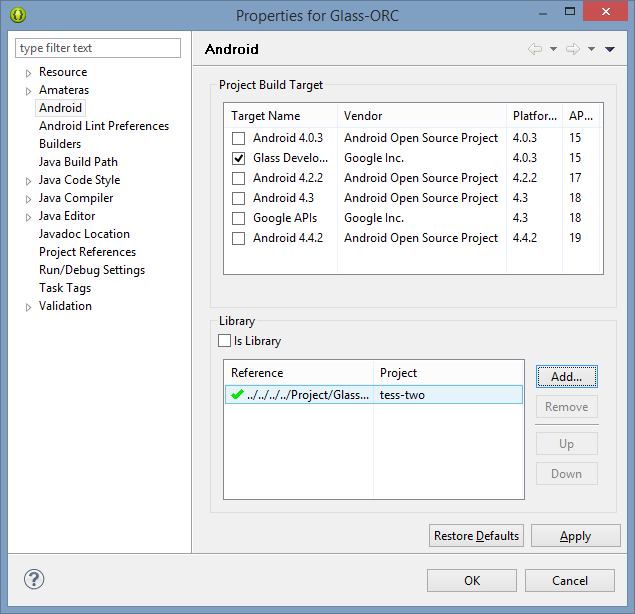This screenshot has height=614, width=635.
Task: Click the help question mark icon
Action: (x=34, y=579)
